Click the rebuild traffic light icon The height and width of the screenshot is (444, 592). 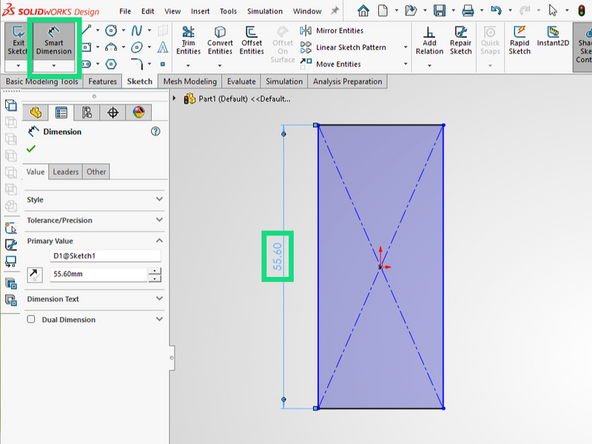click(x=582, y=11)
